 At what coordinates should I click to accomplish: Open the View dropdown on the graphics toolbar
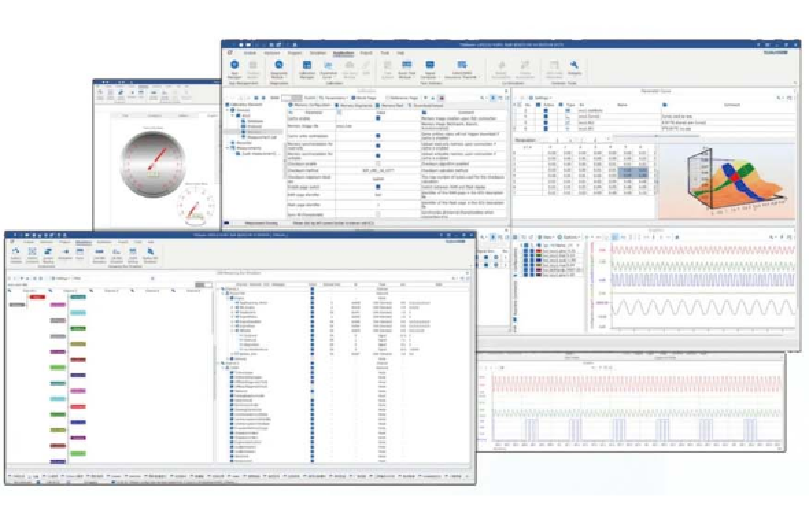(x=543, y=237)
